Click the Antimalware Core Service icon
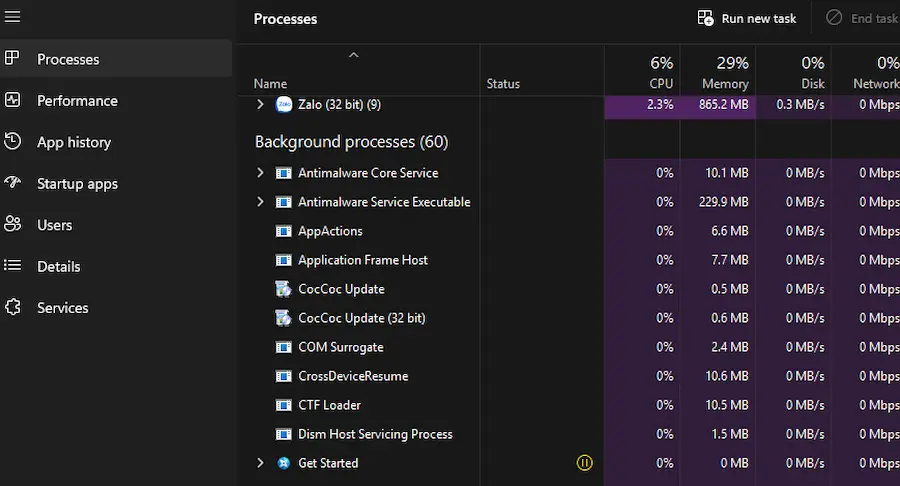This screenshot has width=900, height=486. [x=283, y=173]
